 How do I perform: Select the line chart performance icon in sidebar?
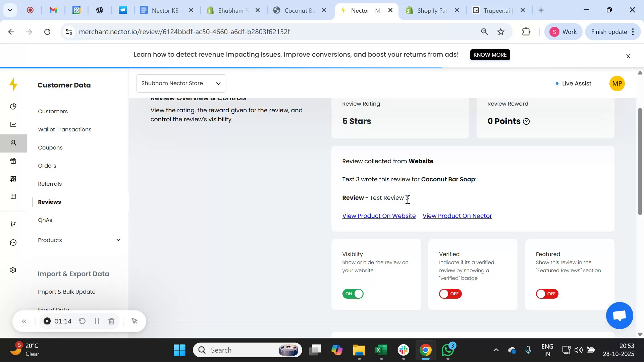[x=13, y=124]
